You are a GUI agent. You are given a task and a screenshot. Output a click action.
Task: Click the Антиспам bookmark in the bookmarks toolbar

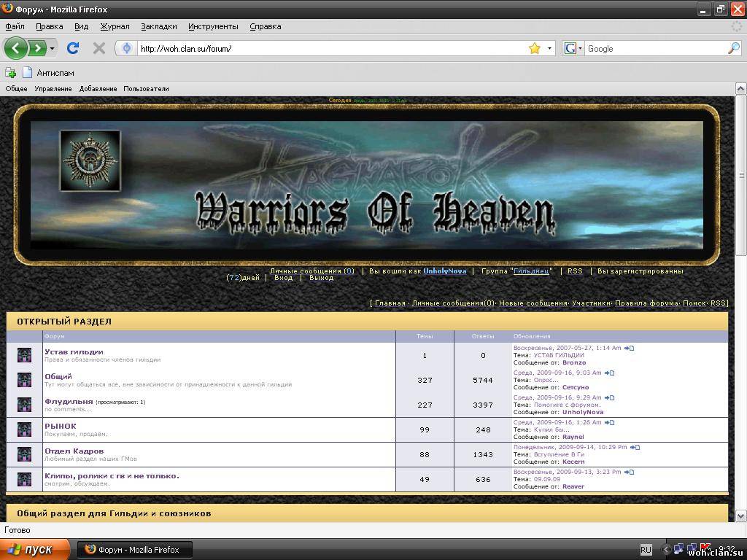55,72
